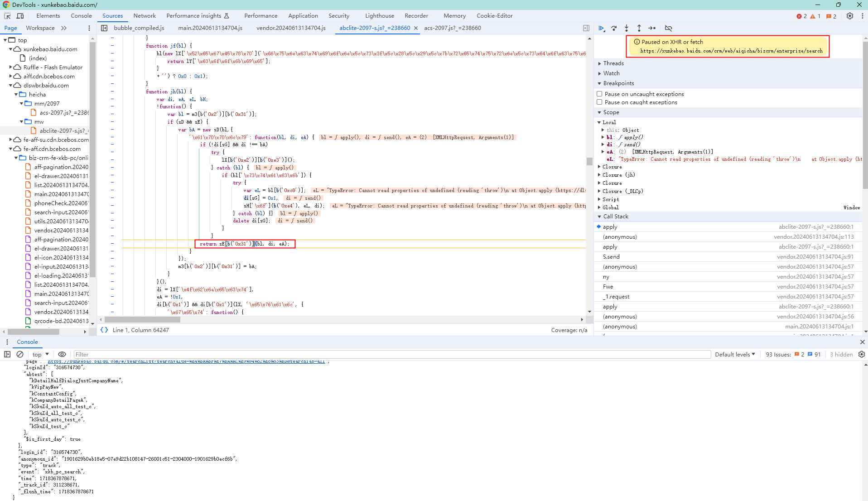
Task: Click the code editor horizontal scrollbar
Action: (x=143, y=319)
